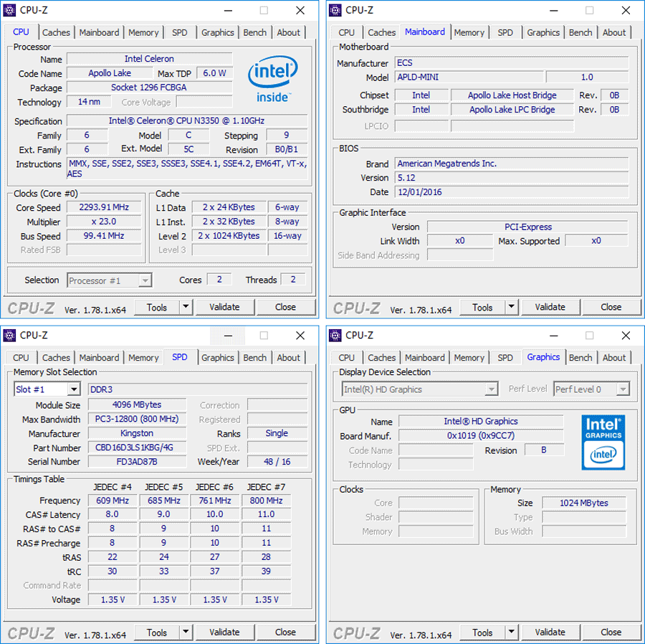This screenshot has width=645, height=644.
Task: Click the CPU-Z app icon in top-left window
Action: coord(9,10)
